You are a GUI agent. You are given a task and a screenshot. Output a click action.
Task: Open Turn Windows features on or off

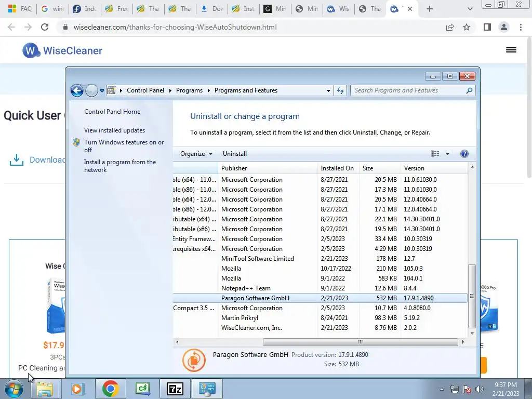124,146
